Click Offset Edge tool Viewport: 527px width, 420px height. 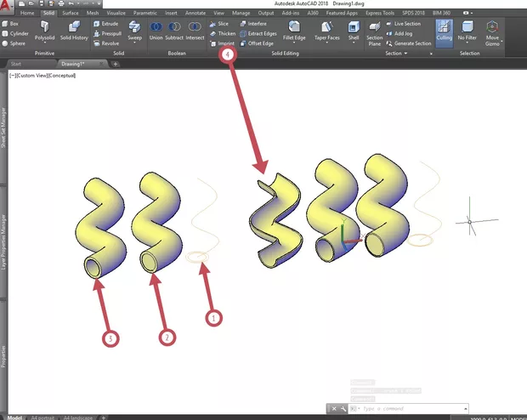click(x=257, y=43)
